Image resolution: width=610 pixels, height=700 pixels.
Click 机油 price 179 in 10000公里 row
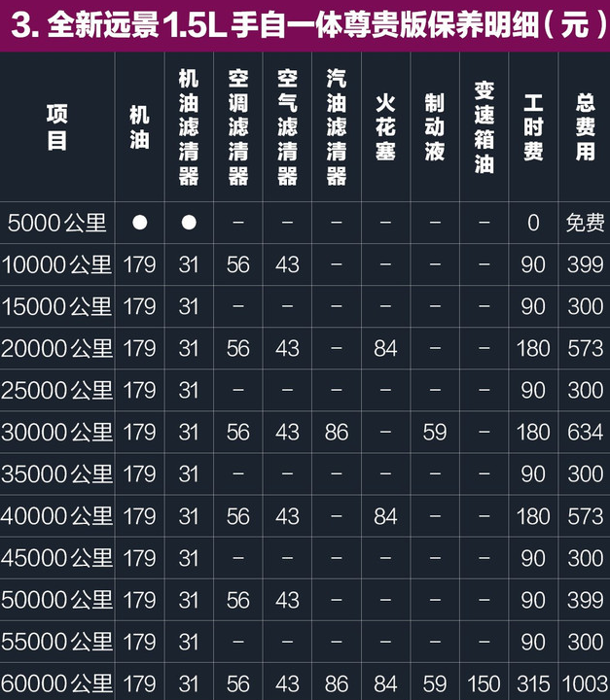pyautogui.click(x=139, y=264)
